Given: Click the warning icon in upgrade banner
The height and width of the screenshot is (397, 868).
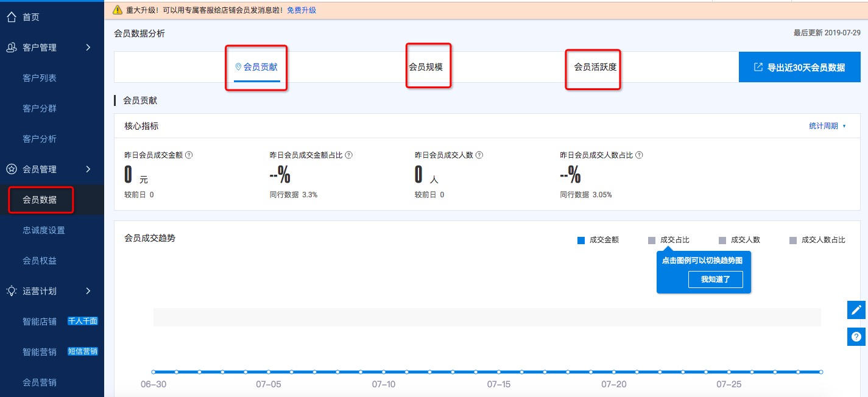Looking at the screenshot, I should tap(118, 10).
